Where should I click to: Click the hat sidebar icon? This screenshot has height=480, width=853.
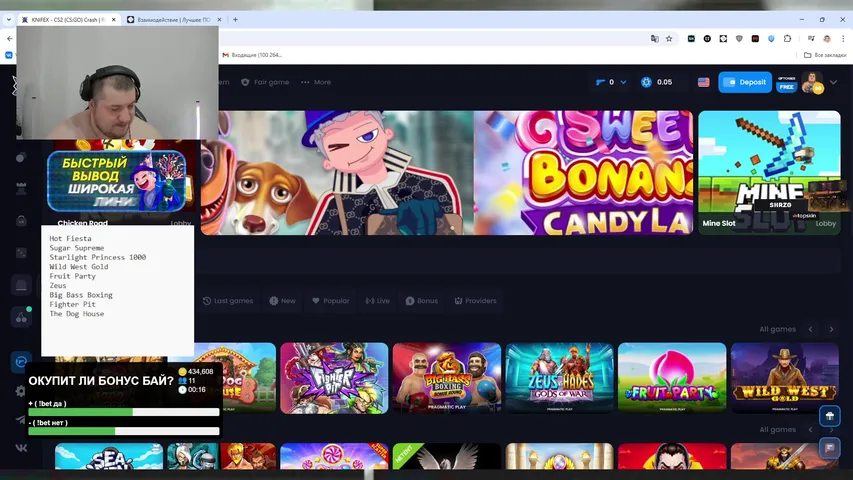pos(21,285)
